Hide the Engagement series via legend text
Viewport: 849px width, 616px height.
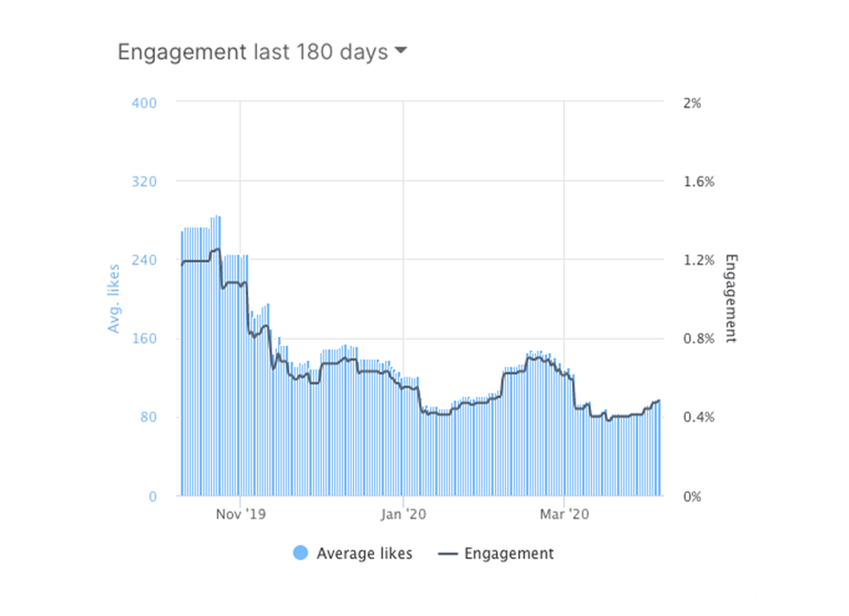(x=509, y=554)
